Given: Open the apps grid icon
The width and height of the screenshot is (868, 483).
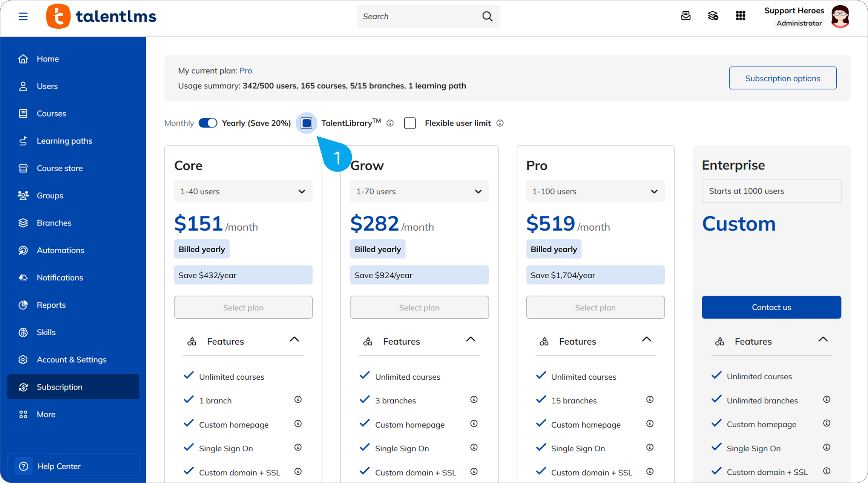Looking at the screenshot, I should (x=741, y=16).
